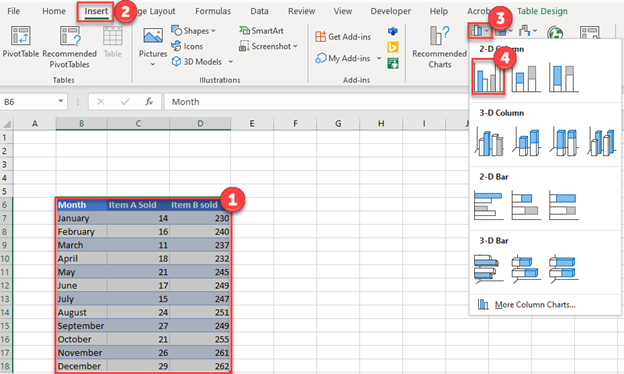Switch to the Data tab
Viewport: 624px width, 374px height.
point(259,11)
